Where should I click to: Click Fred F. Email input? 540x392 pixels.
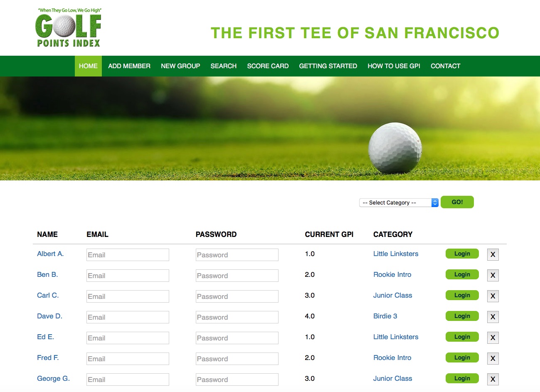coord(128,359)
